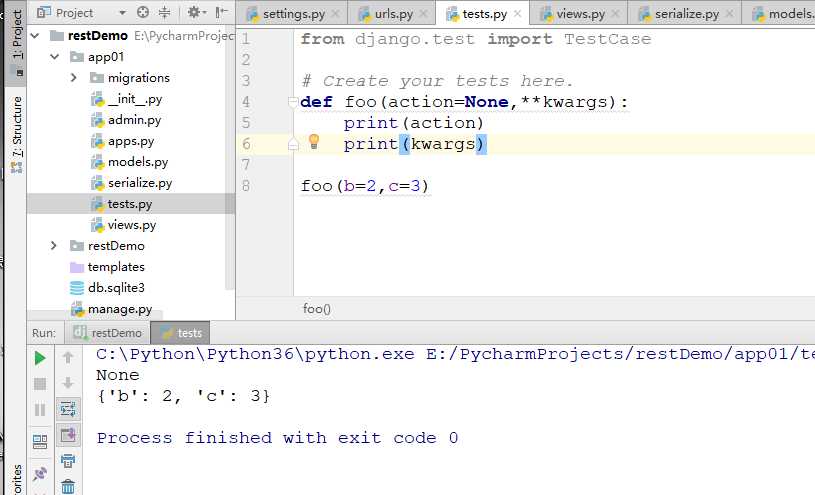The height and width of the screenshot is (495, 815).
Task: Select models.py in project tree
Action: coord(129,162)
